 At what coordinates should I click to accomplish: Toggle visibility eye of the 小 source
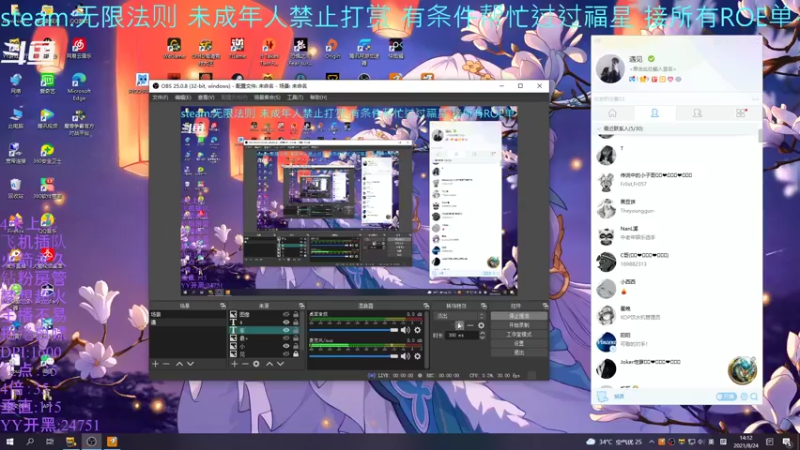(x=286, y=346)
